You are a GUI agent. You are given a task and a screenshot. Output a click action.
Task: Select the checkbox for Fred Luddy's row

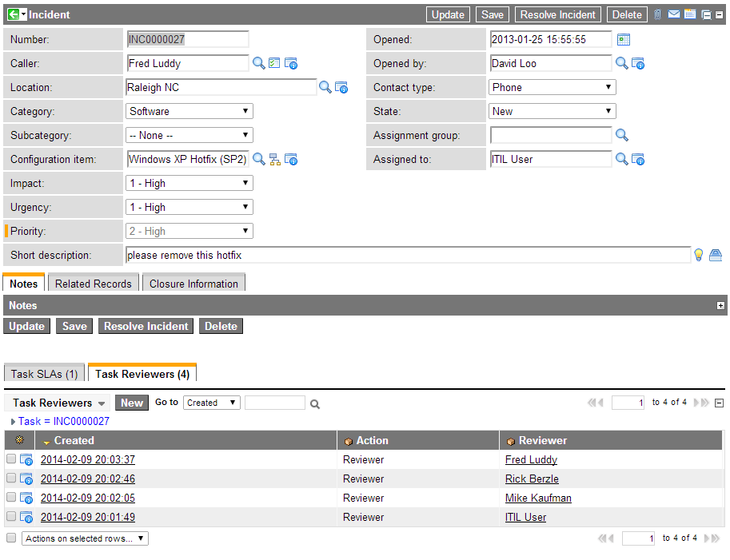pyautogui.click(x=11, y=459)
